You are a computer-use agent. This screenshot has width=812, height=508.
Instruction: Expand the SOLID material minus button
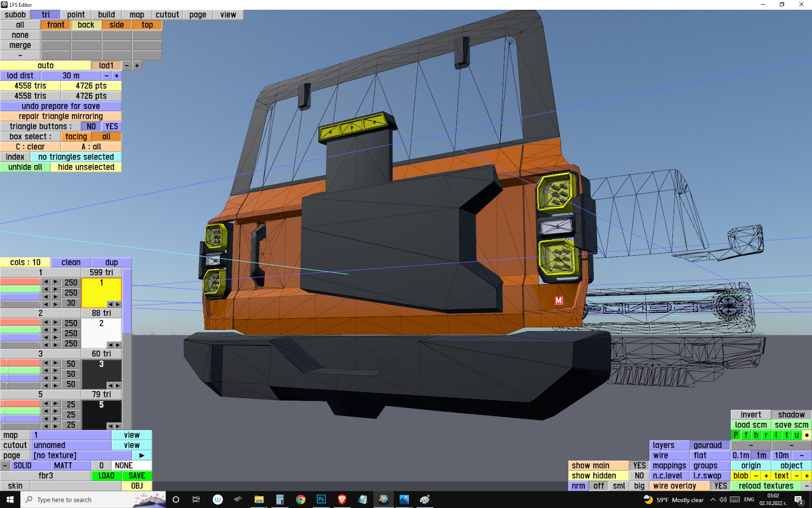coord(5,466)
